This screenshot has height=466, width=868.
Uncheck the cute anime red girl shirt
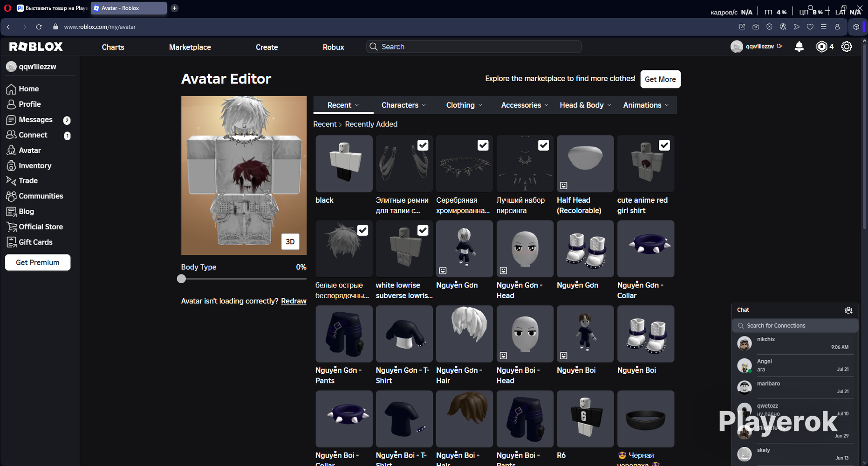pyautogui.click(x=664, y=145)
